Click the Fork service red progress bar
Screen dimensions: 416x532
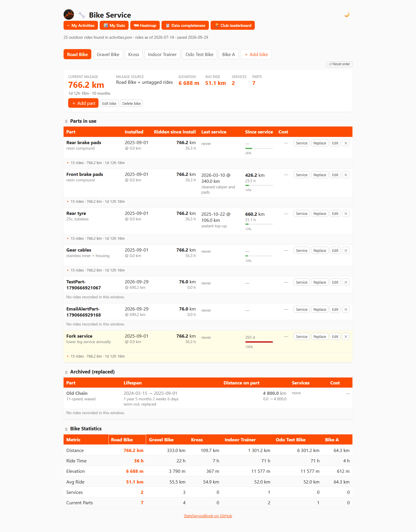click(259, 342)
